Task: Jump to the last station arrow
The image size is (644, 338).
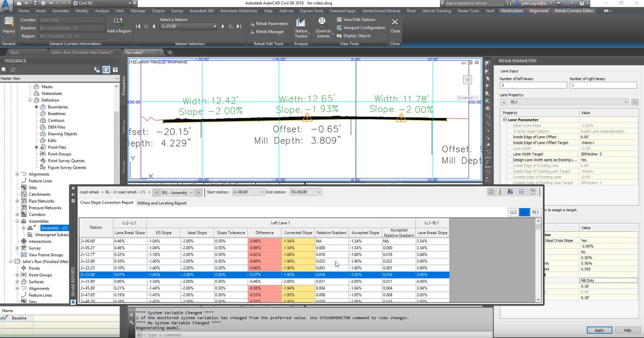Action: (x=240, y=27)
